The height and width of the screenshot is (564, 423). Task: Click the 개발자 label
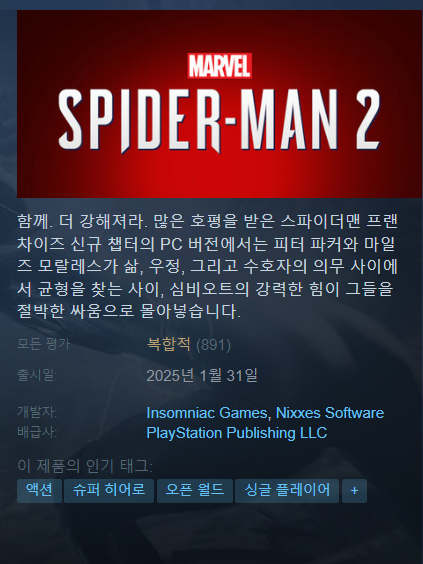(x=37, y=412)
